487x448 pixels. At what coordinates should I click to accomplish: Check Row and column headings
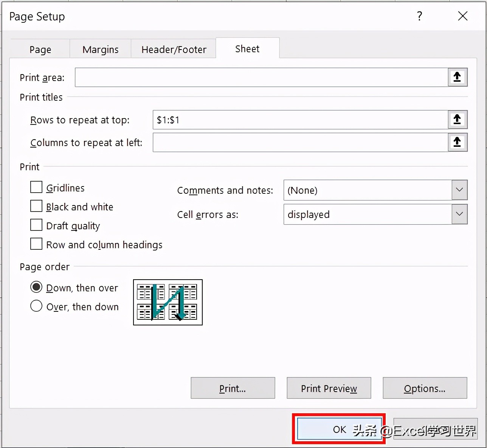(36, 244)
